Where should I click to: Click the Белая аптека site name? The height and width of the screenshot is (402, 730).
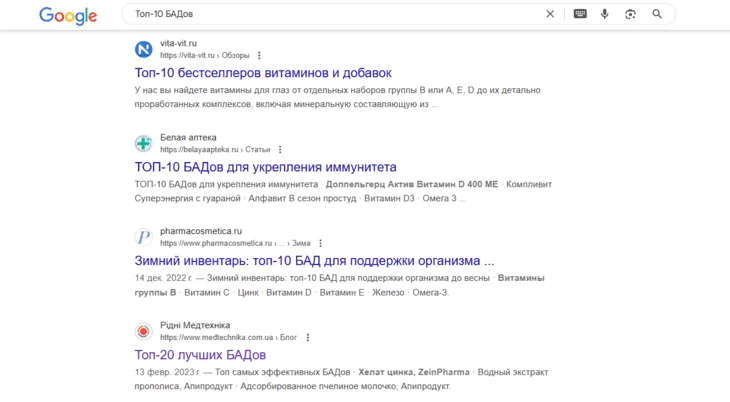(188, 137)
